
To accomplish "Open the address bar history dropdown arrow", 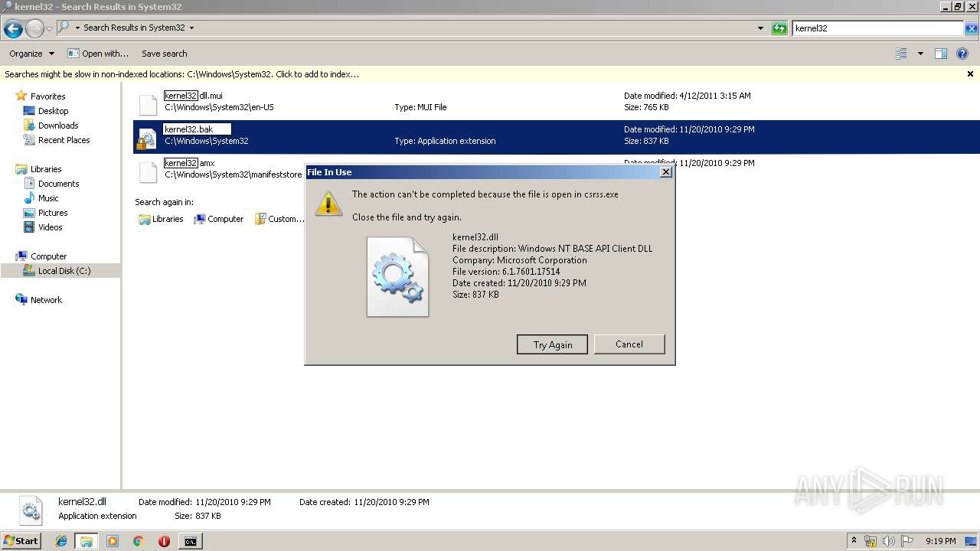I will pyautogui.click(x=760, y=28).
